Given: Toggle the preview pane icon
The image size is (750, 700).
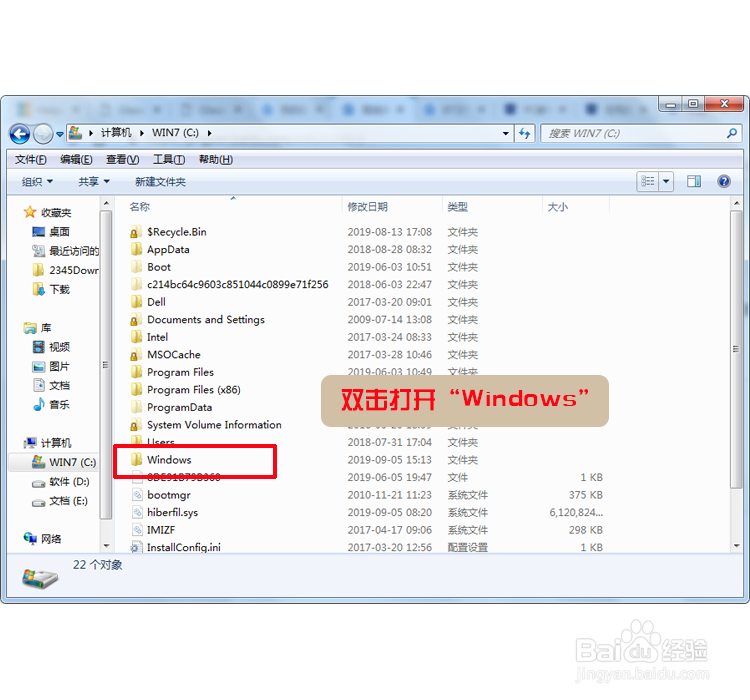Looking at the screenshot, I should (x=694, y=181).
